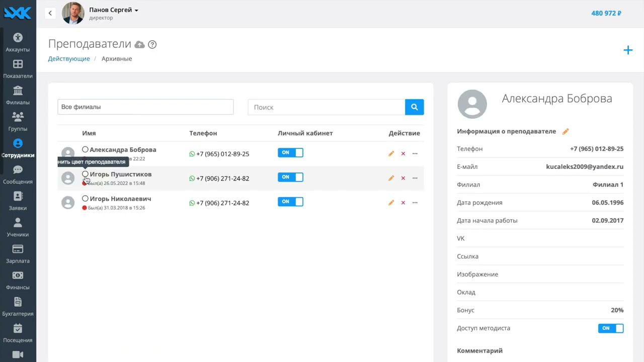Viewport: 644px width, 362px height.
Task: Open the Бухгалтерия sidebar section
Action: pyautogui.click(x=18, y=307)
